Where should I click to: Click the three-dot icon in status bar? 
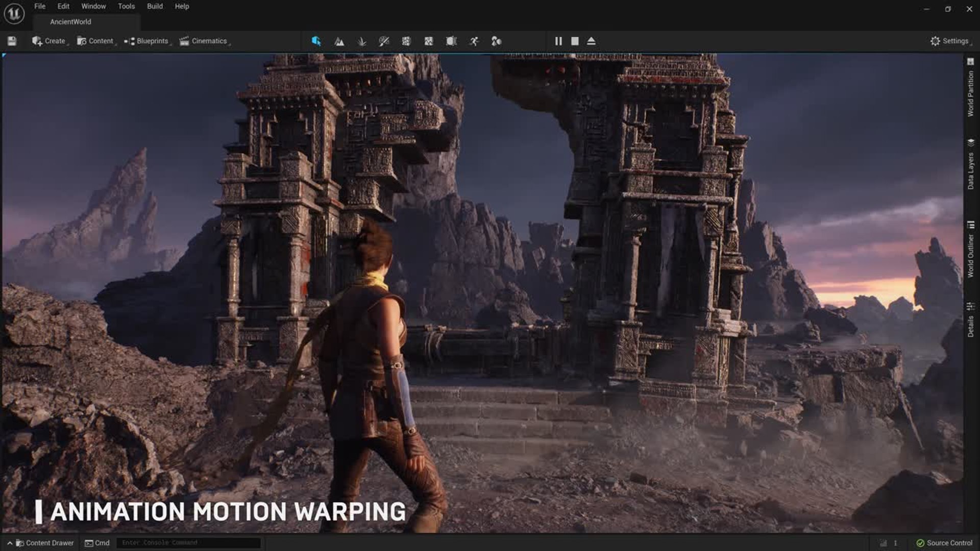click(x=895, y=543)
